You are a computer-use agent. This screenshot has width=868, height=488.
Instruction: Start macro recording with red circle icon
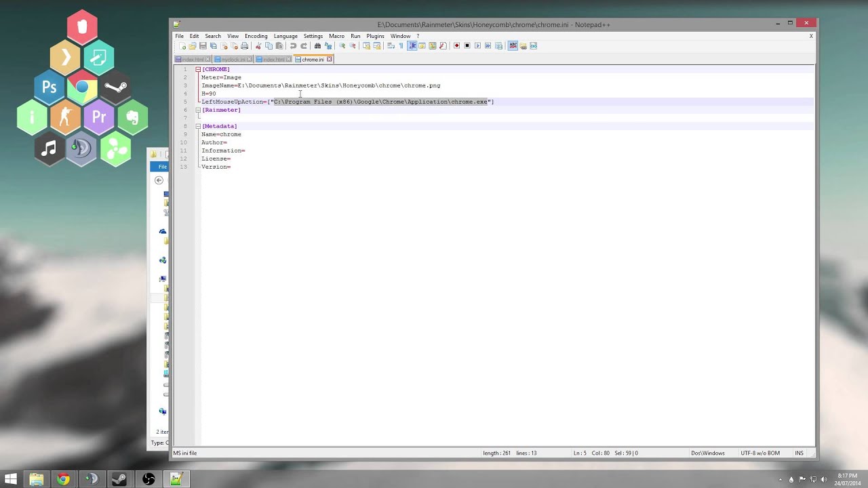[456, 46]
